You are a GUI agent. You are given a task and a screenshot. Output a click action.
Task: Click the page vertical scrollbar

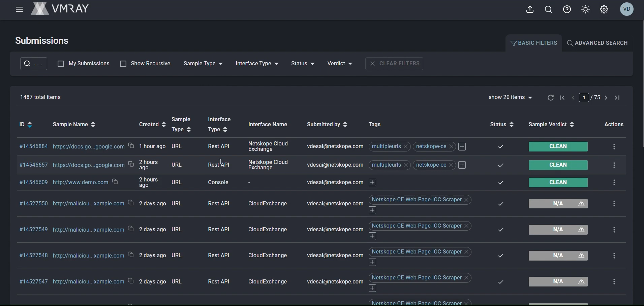[x=642, y=83]
